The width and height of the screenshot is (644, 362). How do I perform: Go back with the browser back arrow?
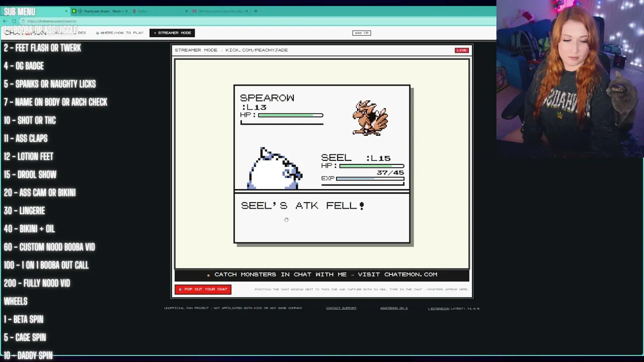[5, 21]
